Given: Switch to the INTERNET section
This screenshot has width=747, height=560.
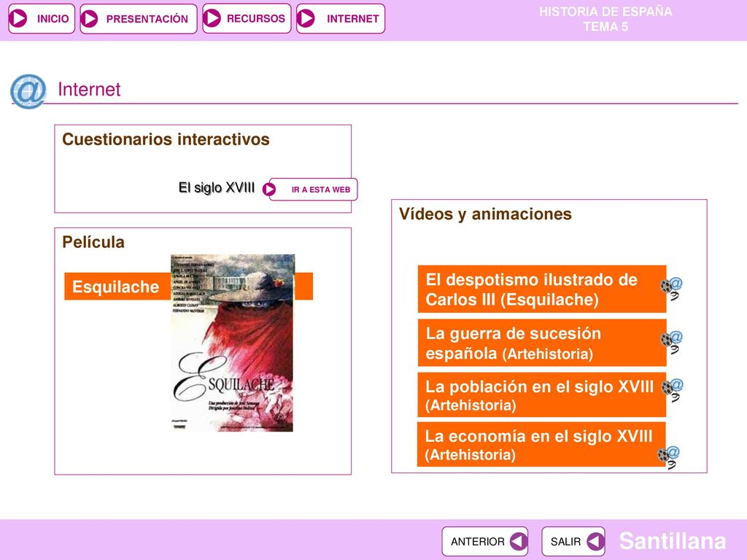Looking at the screenshot, I should click(x=341, y=18).
